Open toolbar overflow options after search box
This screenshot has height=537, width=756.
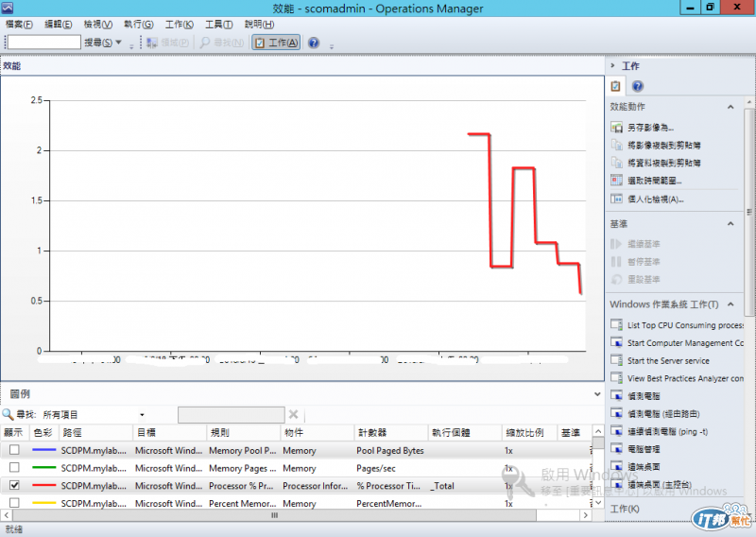(131, 46)
